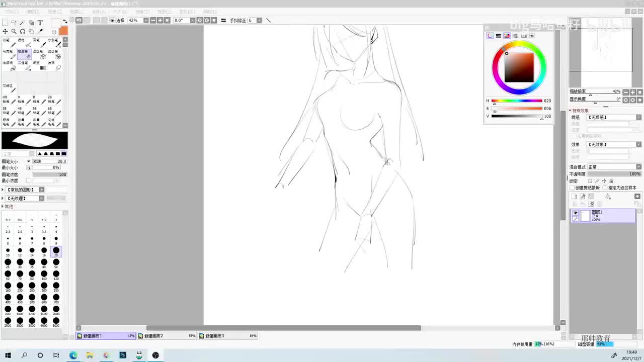Switch to color wheel panel icon

490,36
